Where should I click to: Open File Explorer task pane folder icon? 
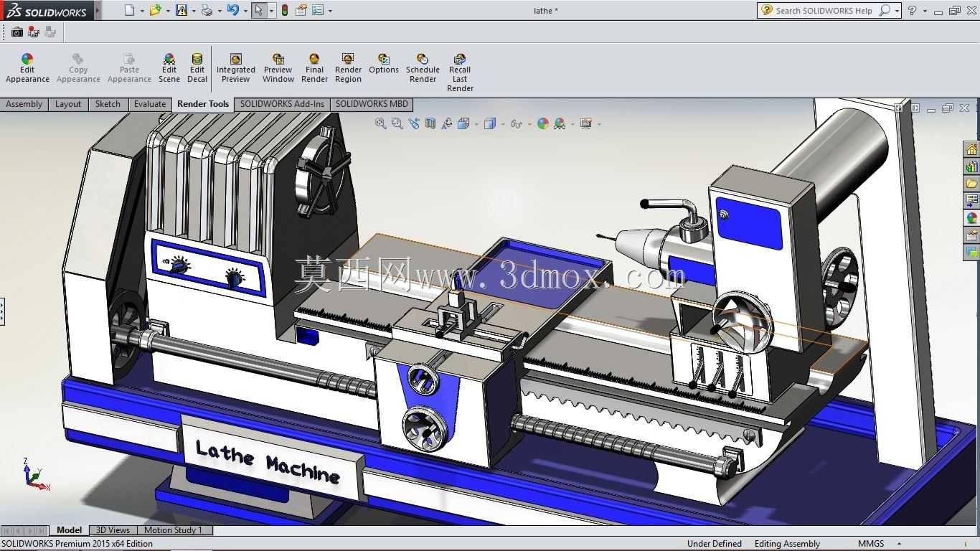(x=971, y=184)
